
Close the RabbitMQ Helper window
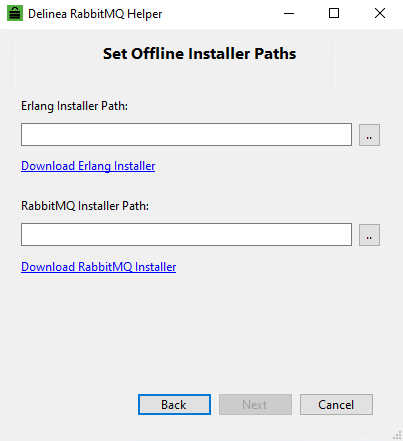click(x=380, y=14)
